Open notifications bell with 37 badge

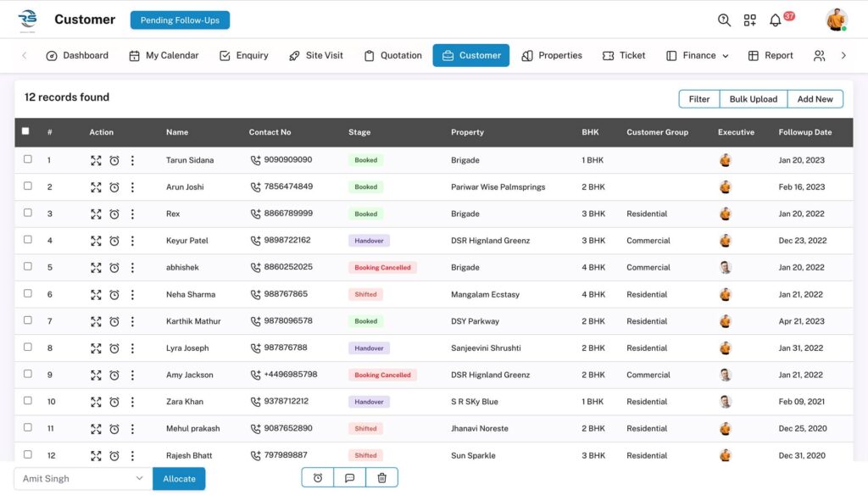coord(776,20)
